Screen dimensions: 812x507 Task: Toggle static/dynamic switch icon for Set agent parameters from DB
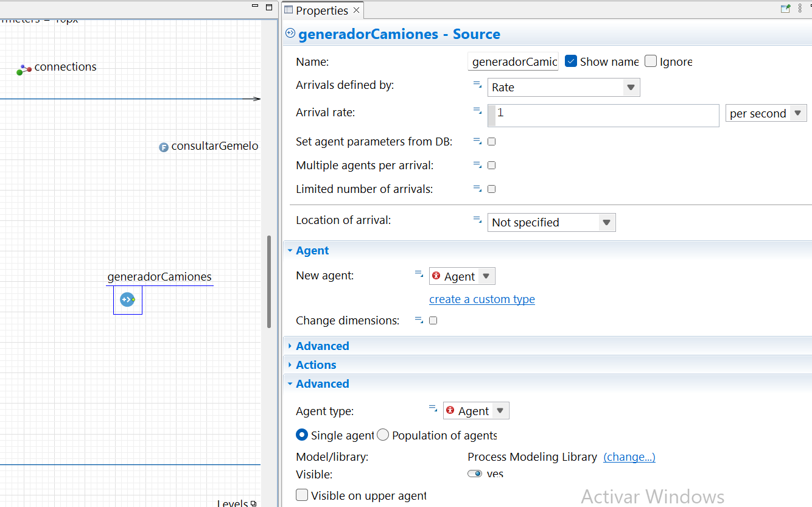point(478,141)
